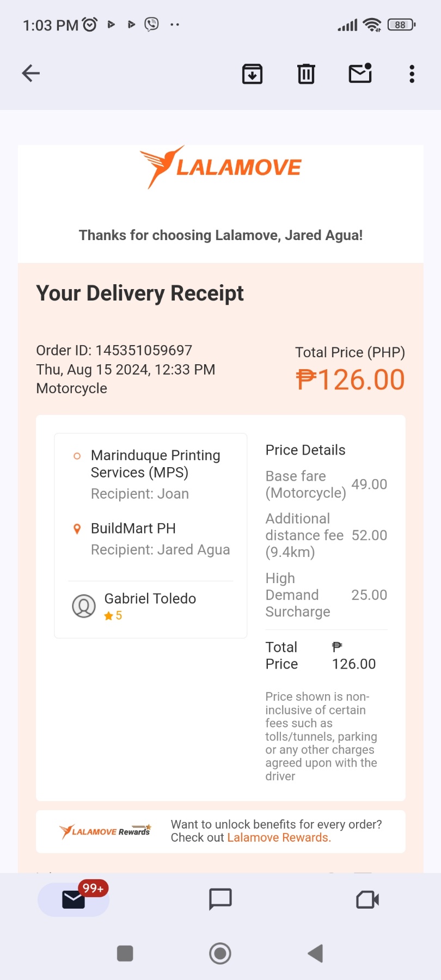This screenshot has height=980, width=441.
Task: Archive this email
Action: pos(252,73)
